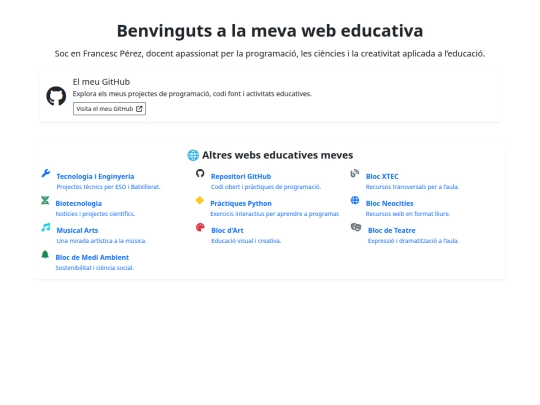The width and height of the screenshot is (540, 405).
Task: Click text 'Notícies i projectes científics.'
Action: 95,214
